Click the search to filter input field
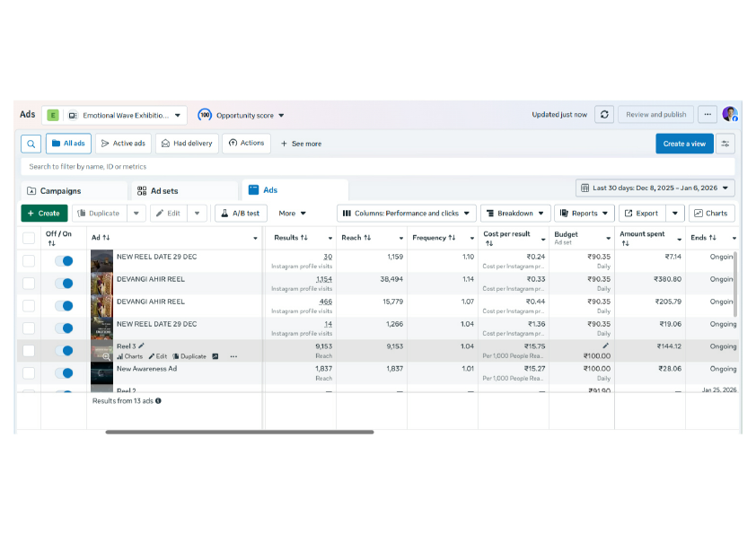 377,166
